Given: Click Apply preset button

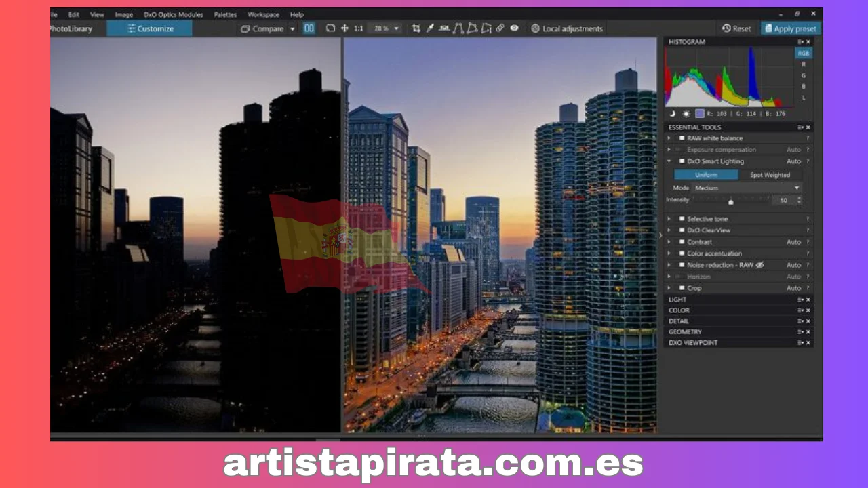Looking at the screenshot, I should click(x=790, y=28).
